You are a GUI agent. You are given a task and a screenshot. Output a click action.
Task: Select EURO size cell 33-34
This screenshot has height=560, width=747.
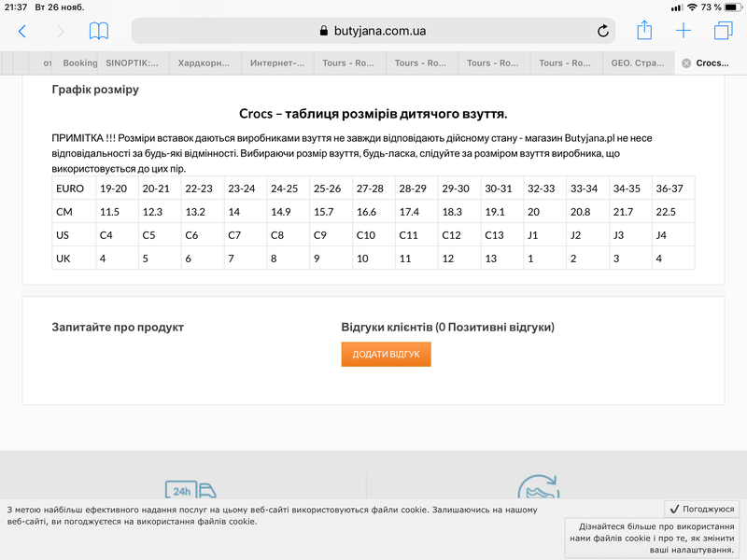click(588, 189)
